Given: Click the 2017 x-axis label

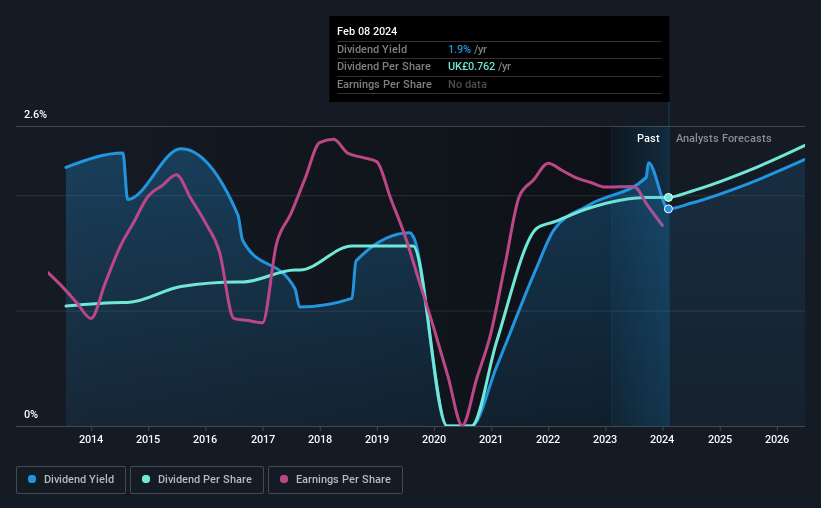Looking at the screenshot, I should 263,439.
